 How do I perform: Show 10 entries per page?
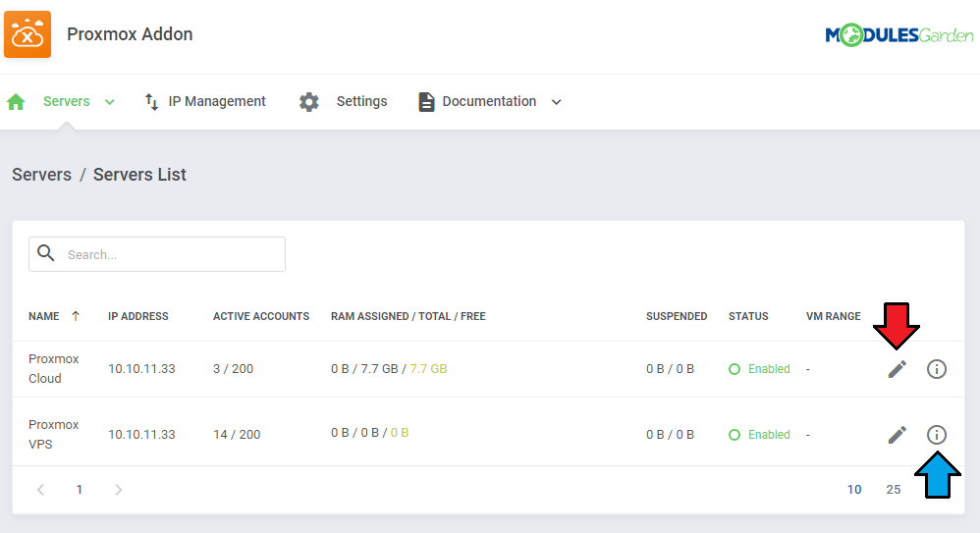(x=854, y=490)
